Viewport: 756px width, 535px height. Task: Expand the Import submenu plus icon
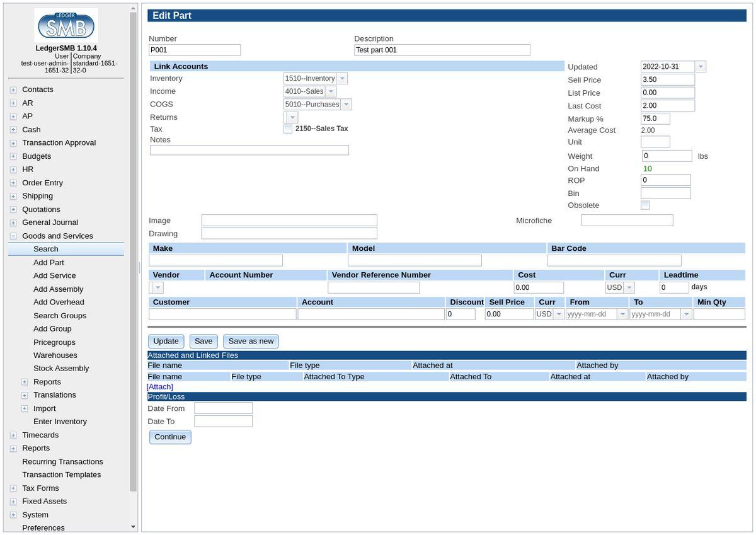pyautogui.click(x=25, y=408)
